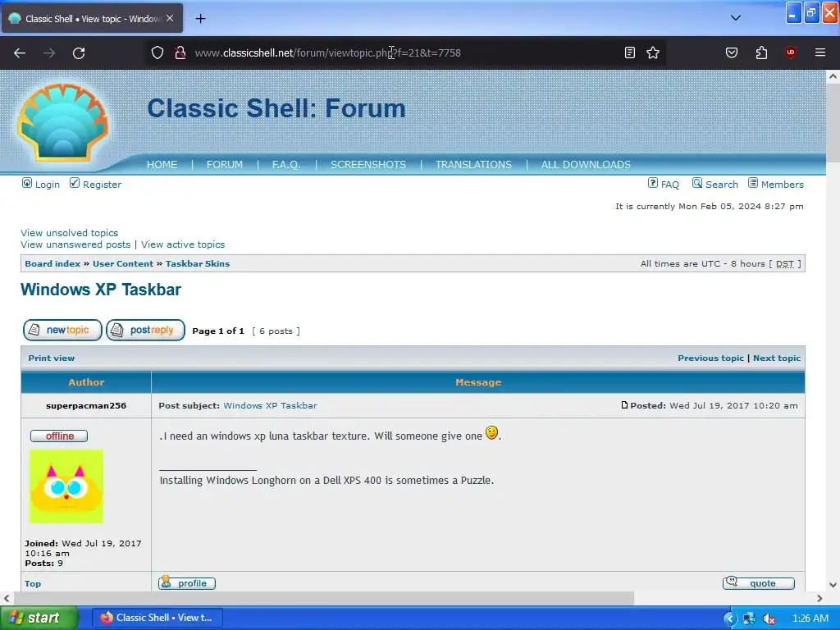Screen dimensions: 840x630
Task: Click the DST abbreviation in the timezone text
Action: click(785, 263)
